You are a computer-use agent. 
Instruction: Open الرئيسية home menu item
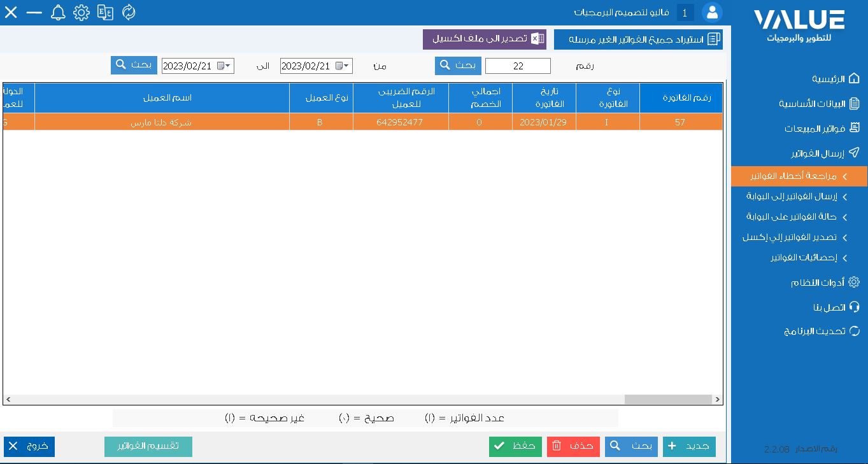[x=836, y=79]
